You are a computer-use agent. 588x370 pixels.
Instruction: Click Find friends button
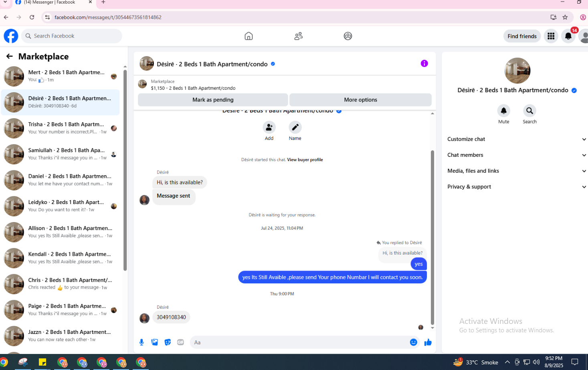click(522, 36)
